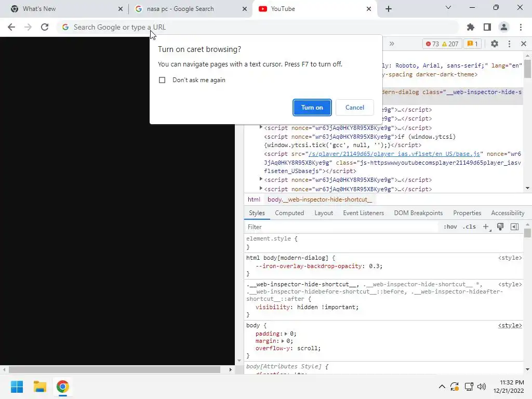The image size is (532, 399).
Task: Click Elements panel vertical scrollbar thumb
Action: pos(527,69)
